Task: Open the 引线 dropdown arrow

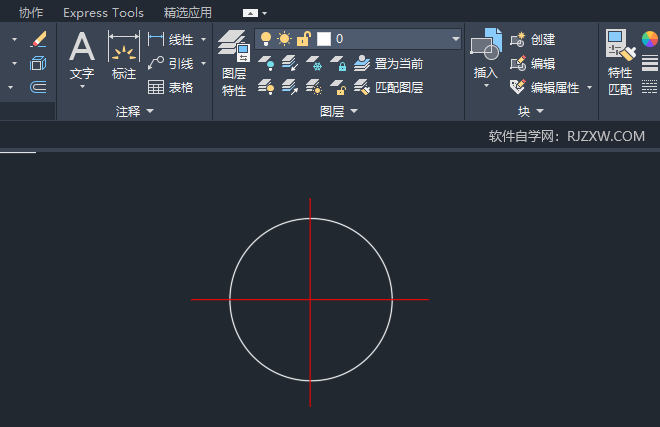Action: (x=204, y=64)
